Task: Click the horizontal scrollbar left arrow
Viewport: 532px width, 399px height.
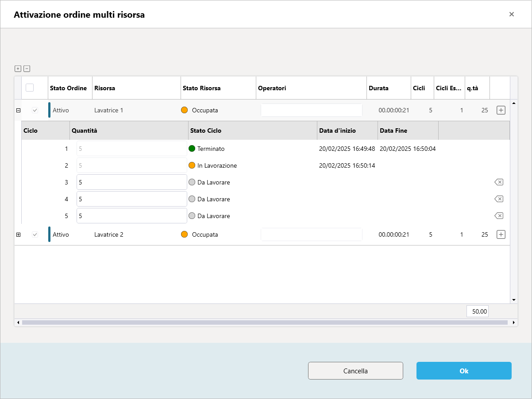Action: pos(18,322)
